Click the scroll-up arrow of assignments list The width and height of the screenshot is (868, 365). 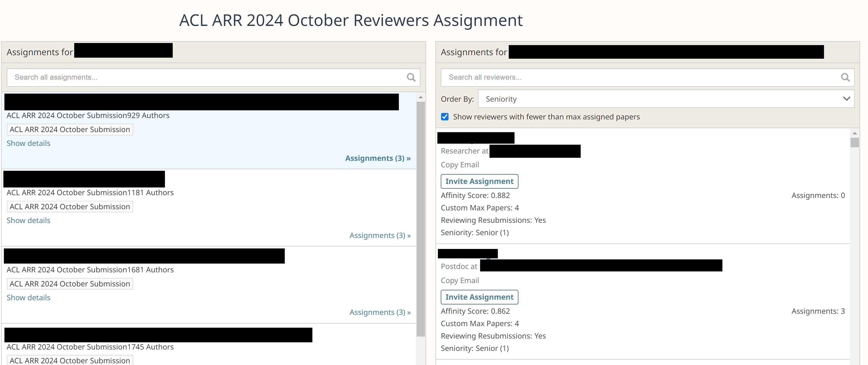tap(420, 97)
